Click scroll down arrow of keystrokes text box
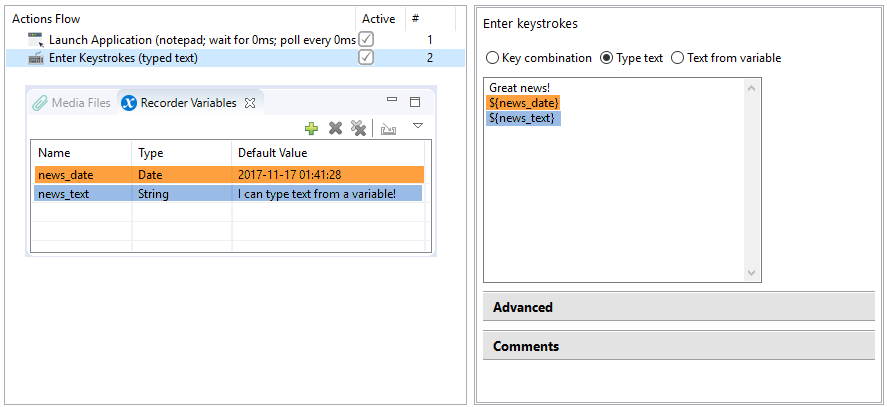Screen dimensions: 887x407 [751, 272]
